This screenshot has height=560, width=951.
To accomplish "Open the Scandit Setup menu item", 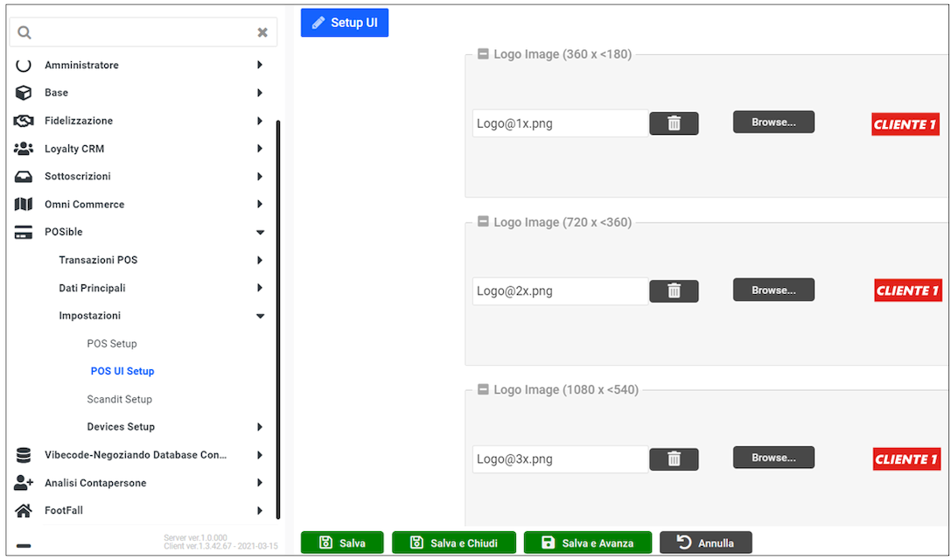I will (119, 399).
